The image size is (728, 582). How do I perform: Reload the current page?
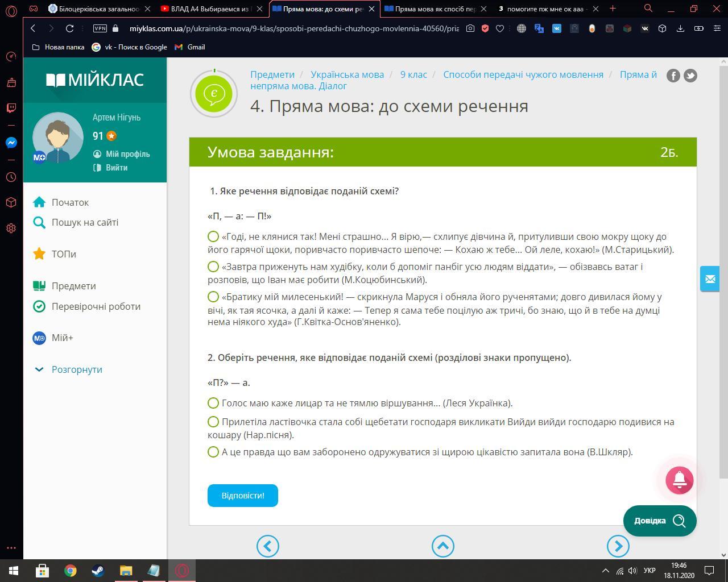[69, 28]
